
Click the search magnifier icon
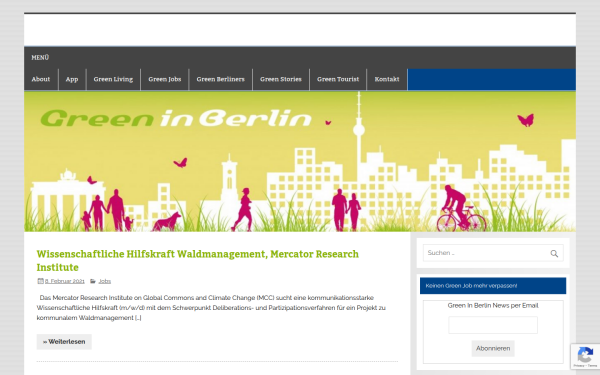(x=554, y=253)
